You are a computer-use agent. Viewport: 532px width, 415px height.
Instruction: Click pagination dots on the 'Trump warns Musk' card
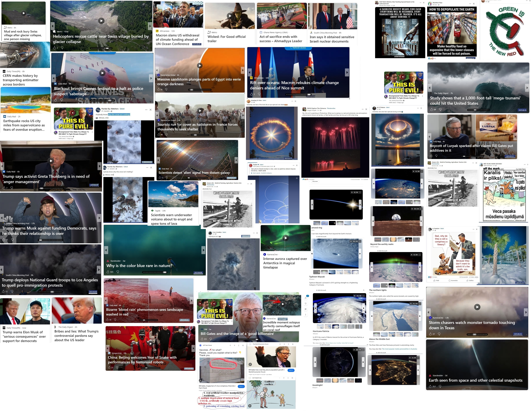point(51,240)
